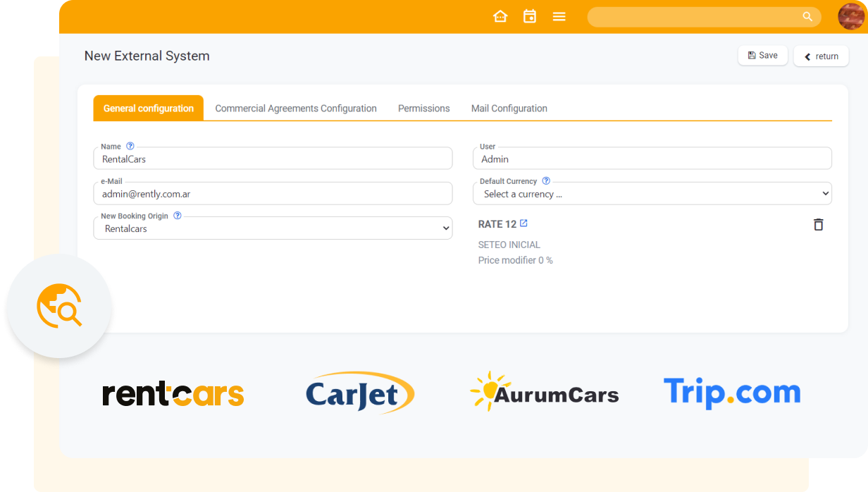Click the help icon beside New Booking Origin
The width and height of the screenshot is (868, 492).
177,215
